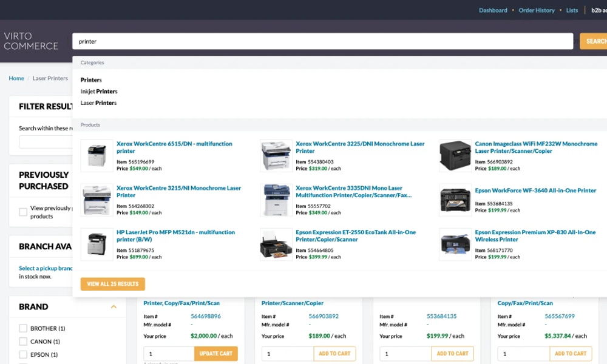This screenshot has height=364, width=607.
Task: Select the Laser Printers breadcrumb
Action: click(50, 78)
